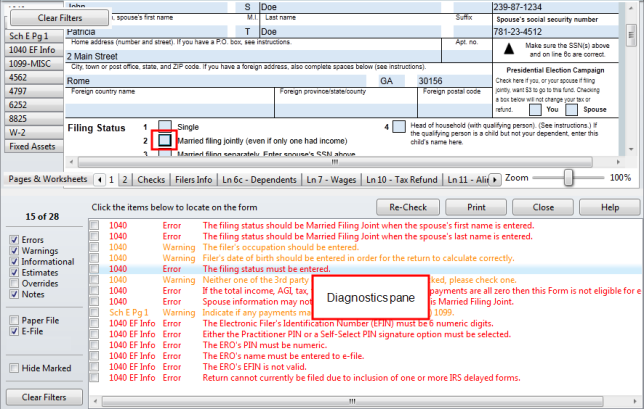
Task: Click the street address field 2 Main Street
Action: pyautogui.click(x=253, y=56)
